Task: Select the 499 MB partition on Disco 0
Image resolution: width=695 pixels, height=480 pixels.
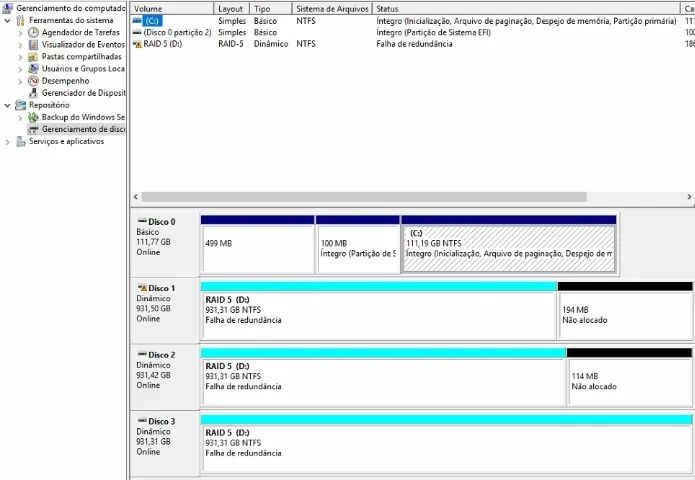Action: click(258, 245)
